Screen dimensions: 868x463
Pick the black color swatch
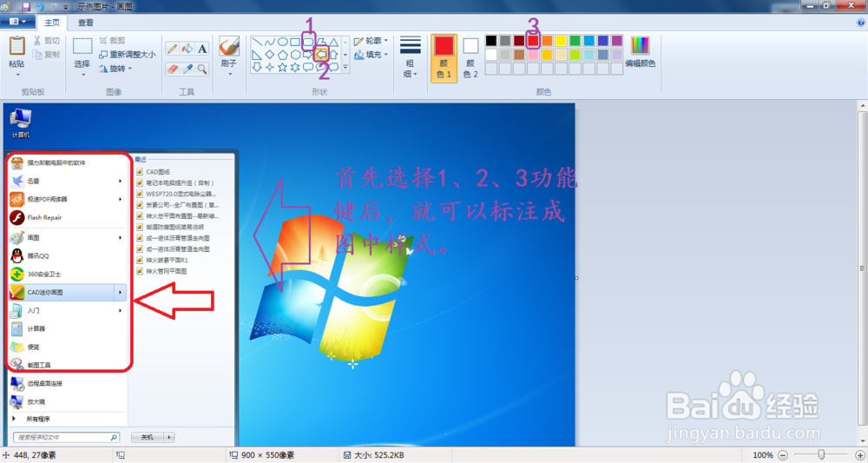tap(491, 41)
